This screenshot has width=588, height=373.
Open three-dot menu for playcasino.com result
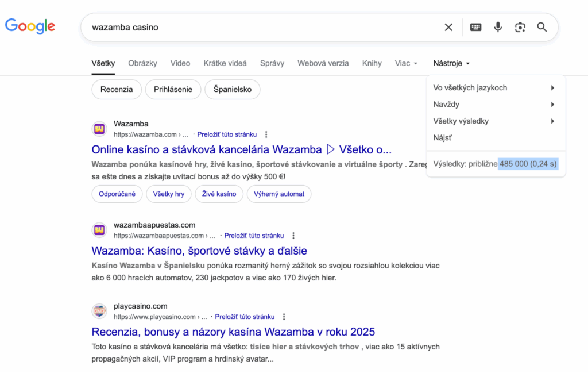(284, 317)
